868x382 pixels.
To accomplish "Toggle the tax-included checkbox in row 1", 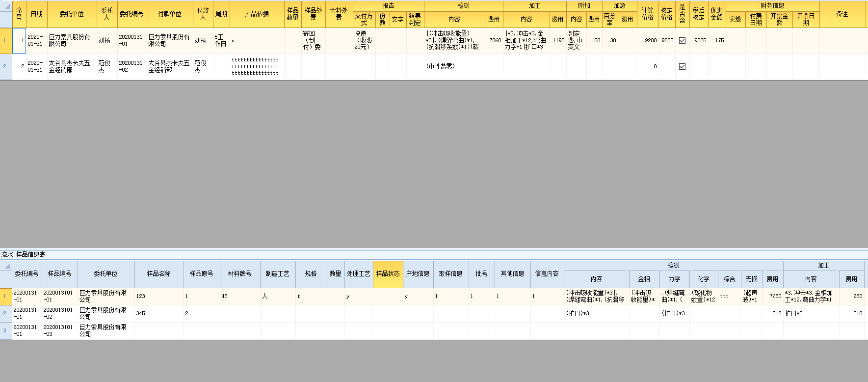I will tap(682, 41).
